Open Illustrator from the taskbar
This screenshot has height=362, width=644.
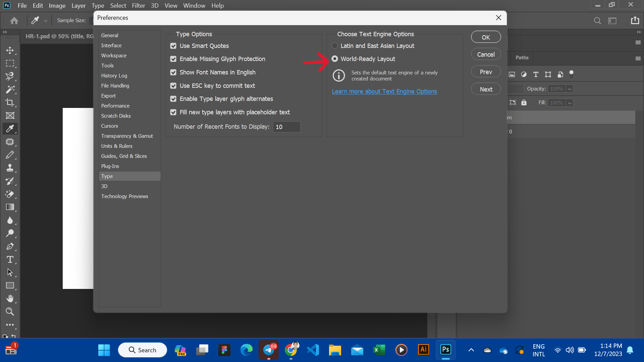tap(423, 350)
